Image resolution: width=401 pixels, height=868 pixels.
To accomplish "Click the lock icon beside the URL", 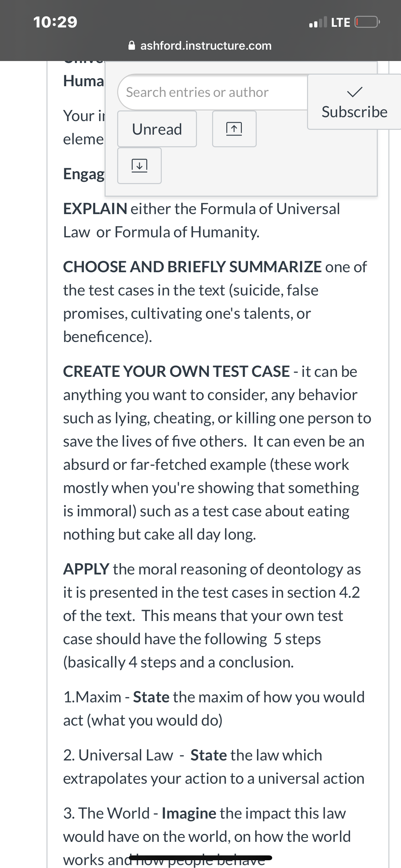I will pyautogui.click(x=132, y=46).
